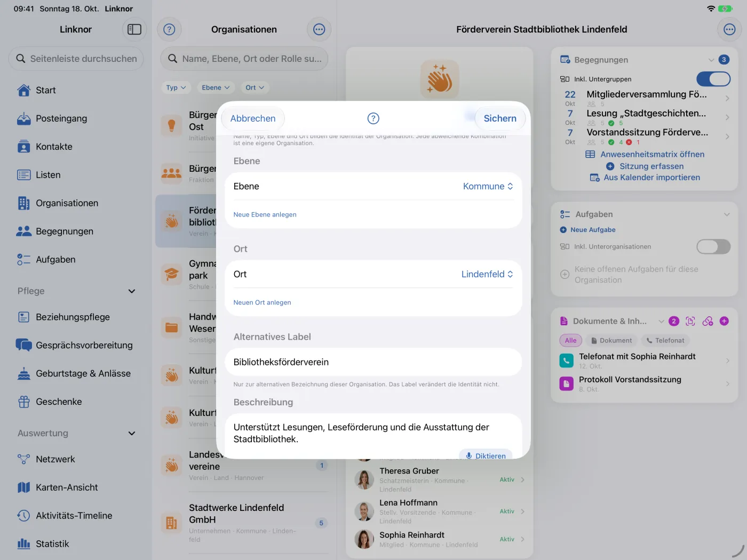The width and height of the screenshot is (747, 560).
Task: Open Karten-Ansicht from the sidebar
Action: coord(76,487)
